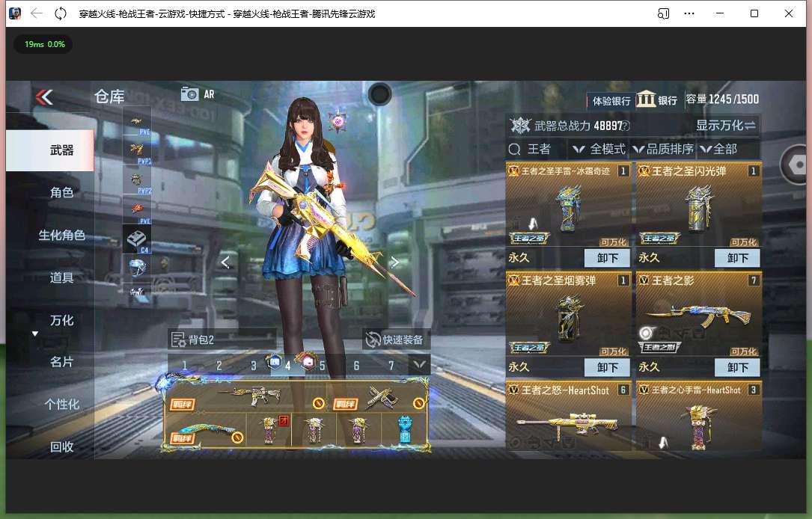Switch to 道具 tab
Viewport: 812px width, 519px height.
coord(61,278)
